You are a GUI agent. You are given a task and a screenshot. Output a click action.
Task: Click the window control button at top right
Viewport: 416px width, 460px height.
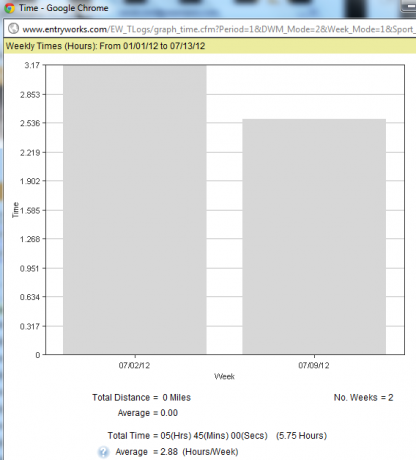pyautogui.click(x=408, y=6)
